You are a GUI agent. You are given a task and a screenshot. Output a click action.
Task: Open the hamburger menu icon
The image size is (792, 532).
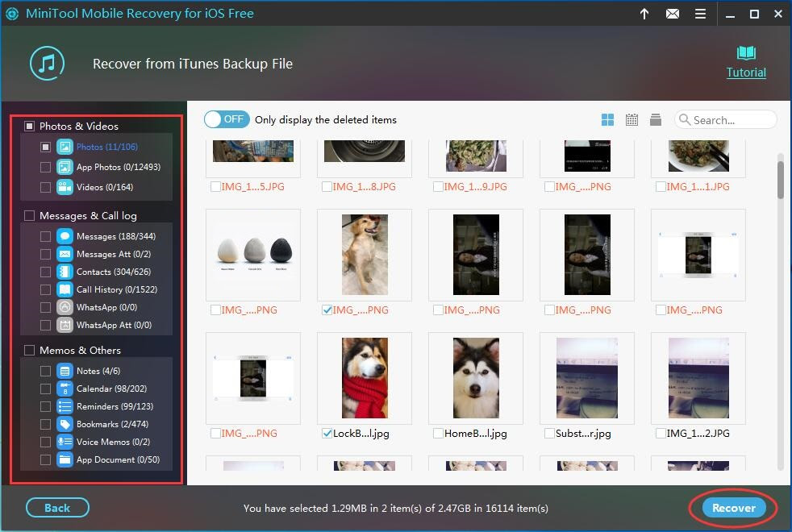[x=700, y=14]
